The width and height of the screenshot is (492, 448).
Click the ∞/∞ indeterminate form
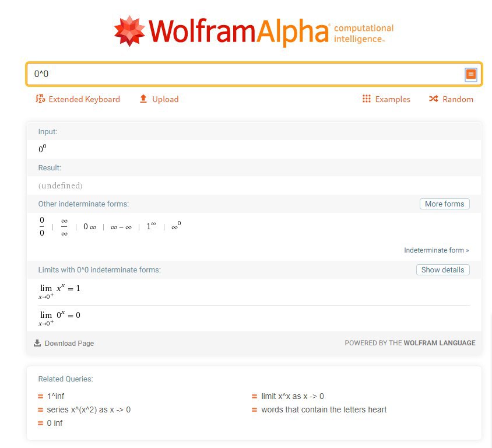point(64,227)
